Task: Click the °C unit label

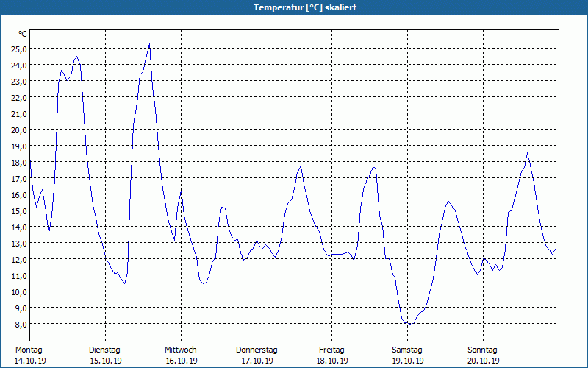Action: (x=23, y=34)
